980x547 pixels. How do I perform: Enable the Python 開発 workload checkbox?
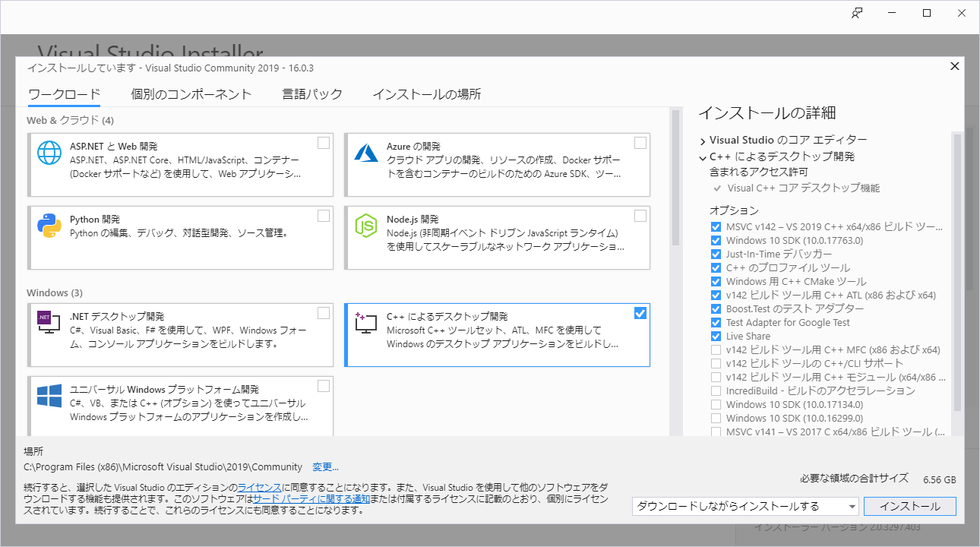click(324, 216)
